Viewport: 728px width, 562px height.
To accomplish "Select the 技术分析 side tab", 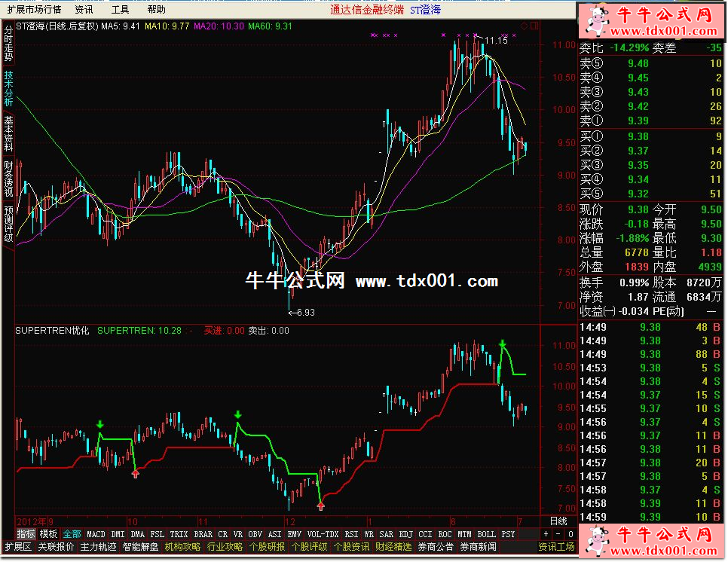I will coord(8,89).
